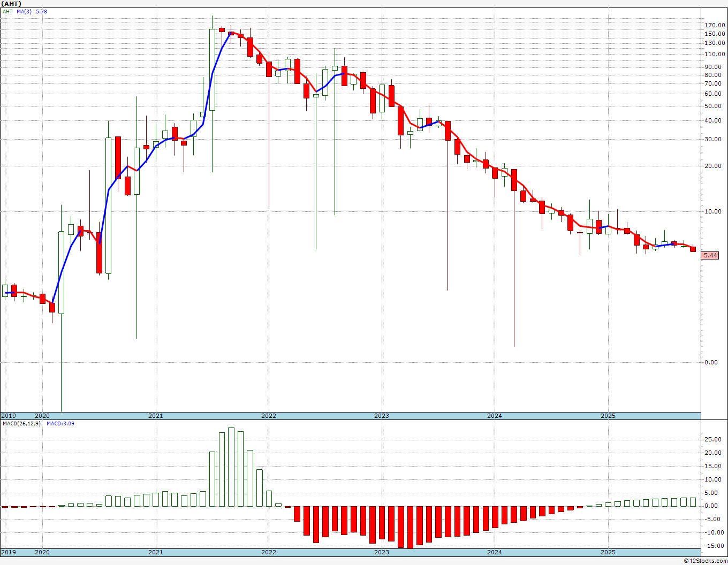Click 2019 on the price chart time axis
The image size is (728, 565).
(8, 416)
